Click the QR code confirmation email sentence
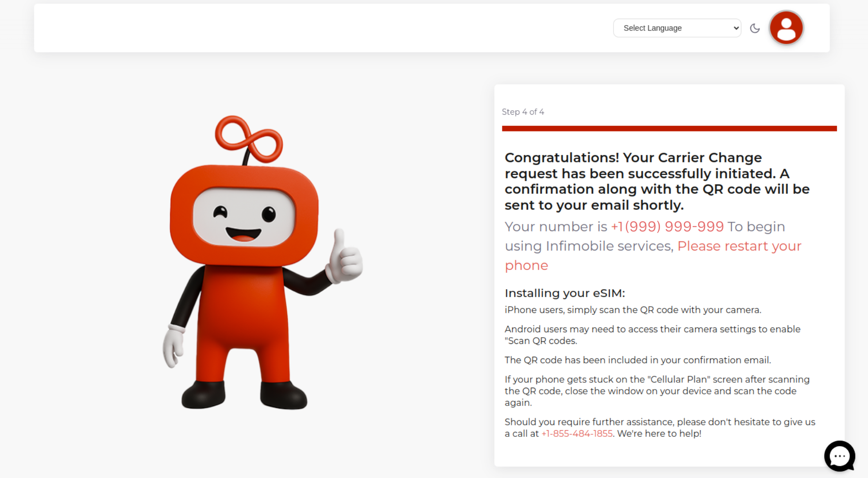 click(x=637, y=360)
